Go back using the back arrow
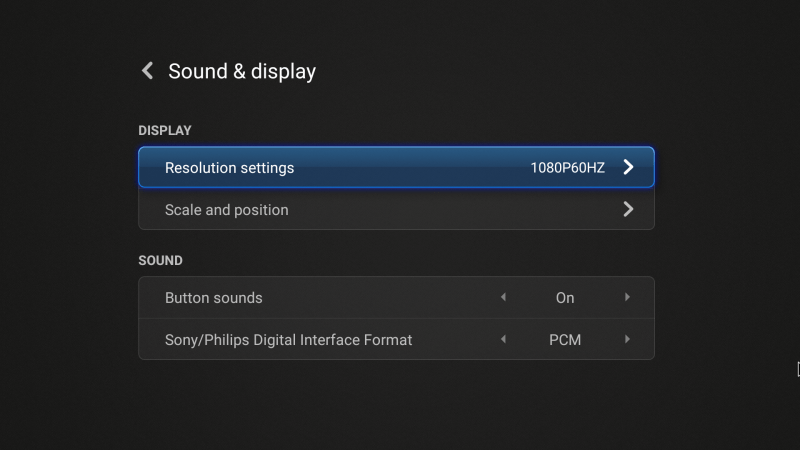800x450 pixels. 148,71
